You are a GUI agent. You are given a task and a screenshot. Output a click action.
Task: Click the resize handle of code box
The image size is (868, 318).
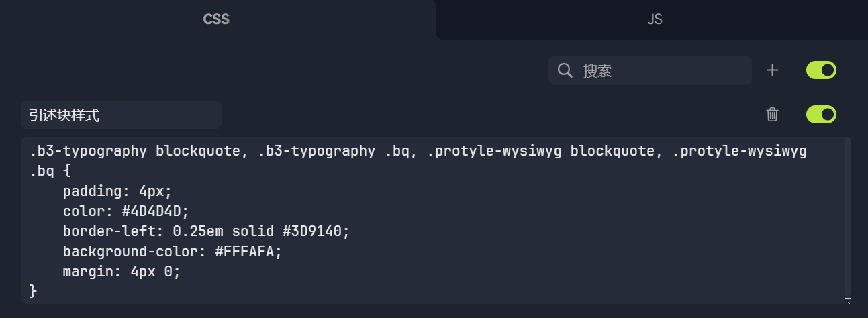coord(847,301)
